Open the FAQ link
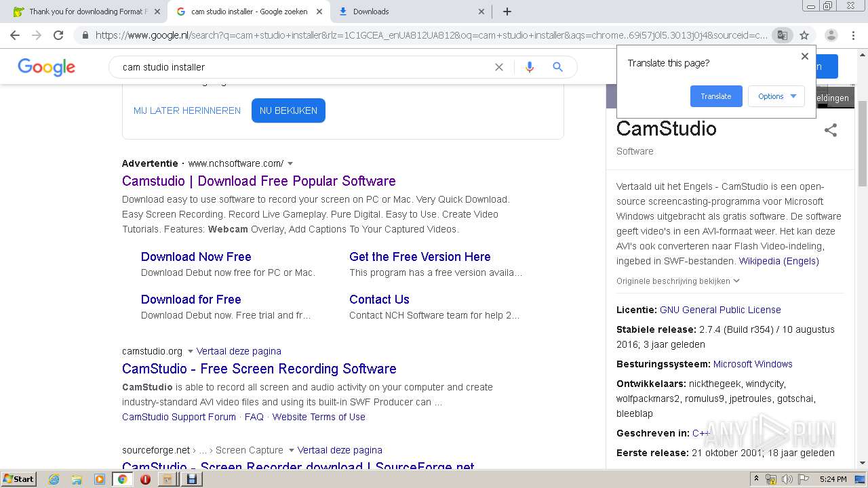The image size is (868, 488). (x=254, y=417)
